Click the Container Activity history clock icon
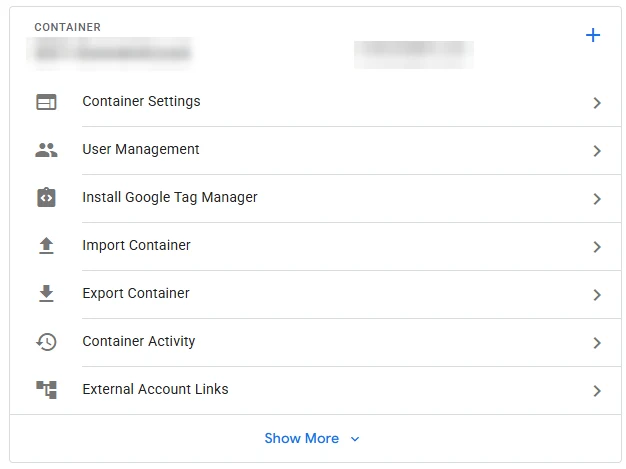The height and width of the screenshot is (469, 626). [46, 342]
